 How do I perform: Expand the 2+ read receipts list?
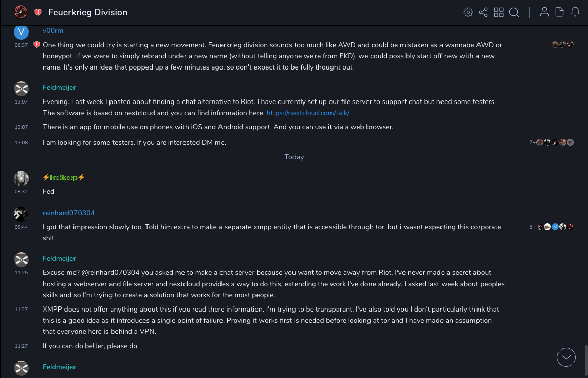(532, 143)
